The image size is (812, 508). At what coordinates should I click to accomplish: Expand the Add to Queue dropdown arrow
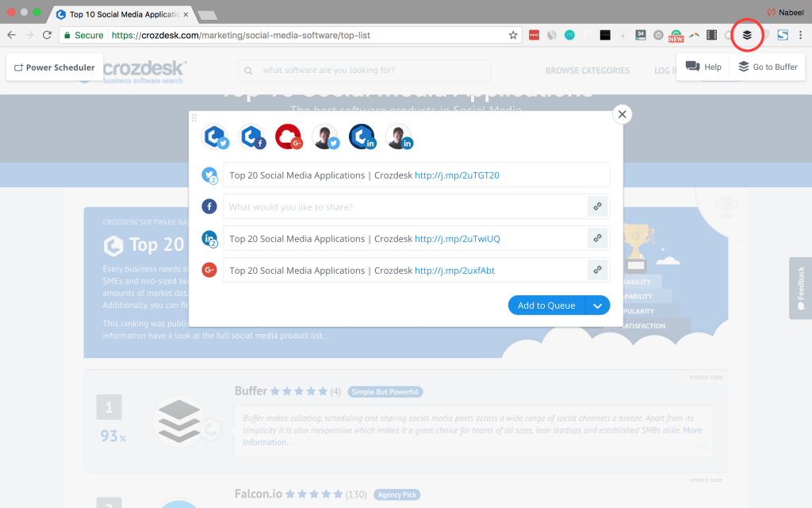pos(598,306)
